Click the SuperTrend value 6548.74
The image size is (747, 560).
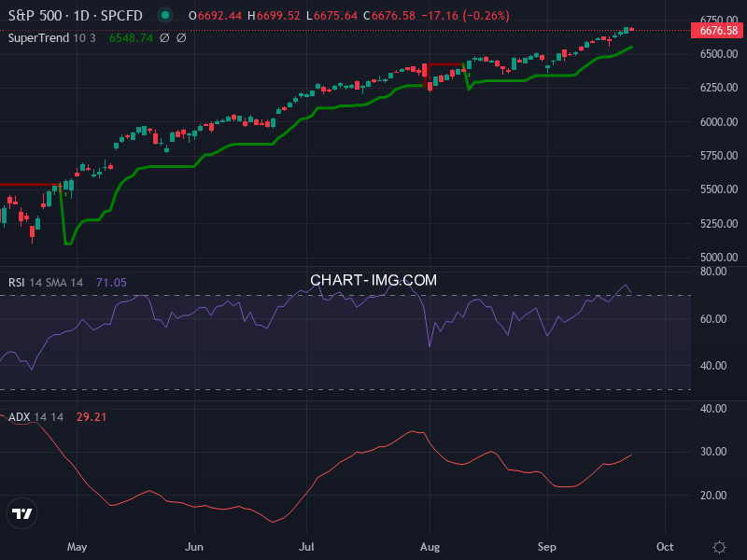[130, 38]
